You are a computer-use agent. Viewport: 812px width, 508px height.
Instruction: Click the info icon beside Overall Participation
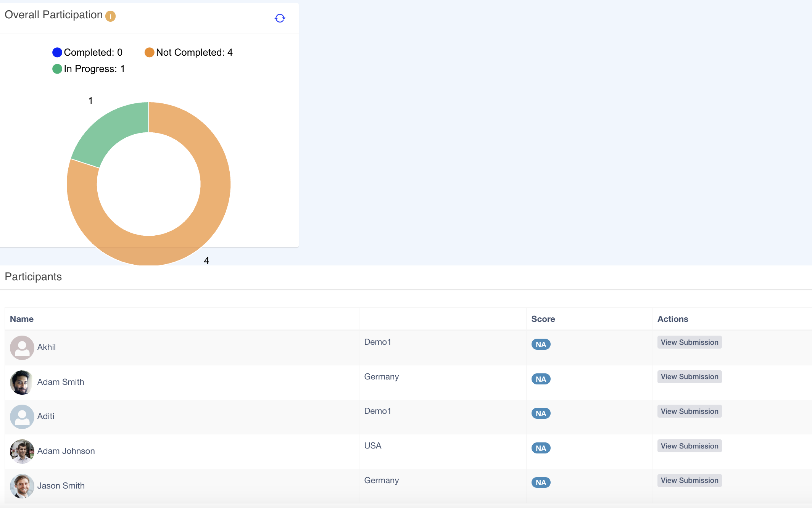click(110, 16)
